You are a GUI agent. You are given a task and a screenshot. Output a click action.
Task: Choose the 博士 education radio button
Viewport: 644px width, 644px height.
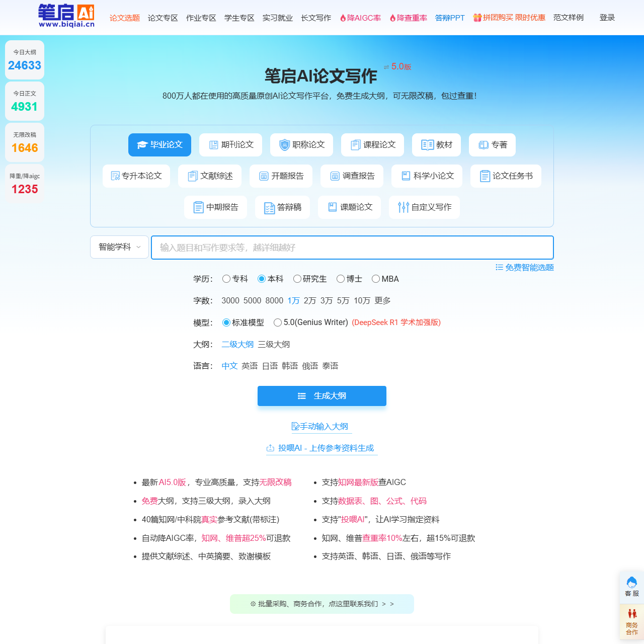341,279
